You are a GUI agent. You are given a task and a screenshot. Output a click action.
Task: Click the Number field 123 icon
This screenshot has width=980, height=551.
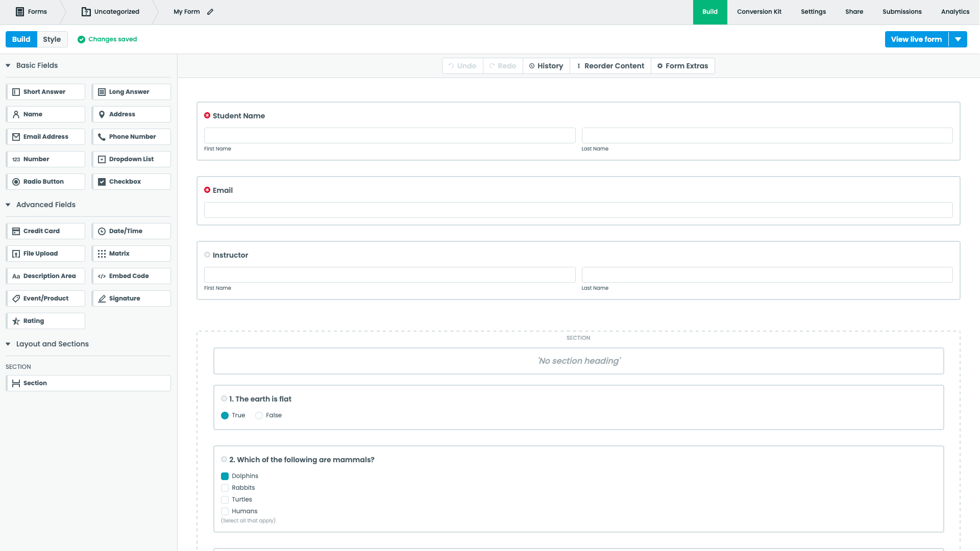16,159
